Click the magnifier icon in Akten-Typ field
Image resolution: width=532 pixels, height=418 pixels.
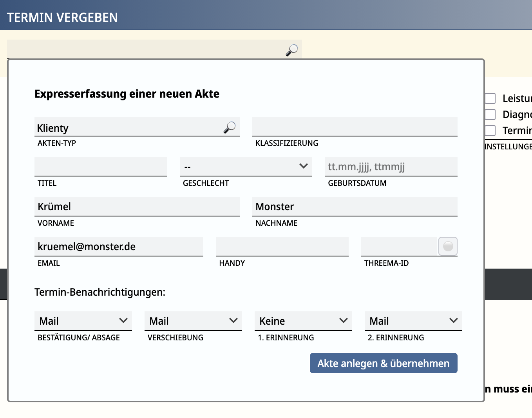click(x=230, y=127)
